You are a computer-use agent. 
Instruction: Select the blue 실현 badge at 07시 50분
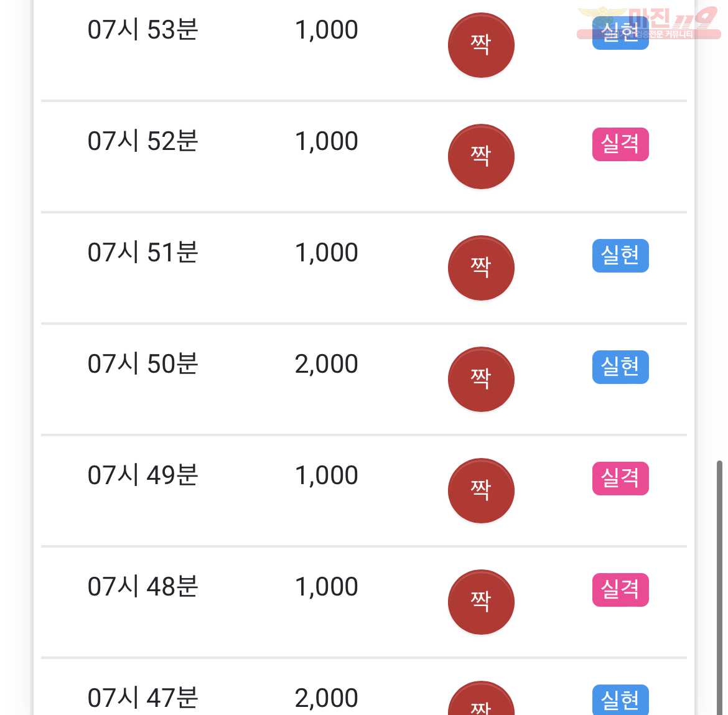pos(620,367)
